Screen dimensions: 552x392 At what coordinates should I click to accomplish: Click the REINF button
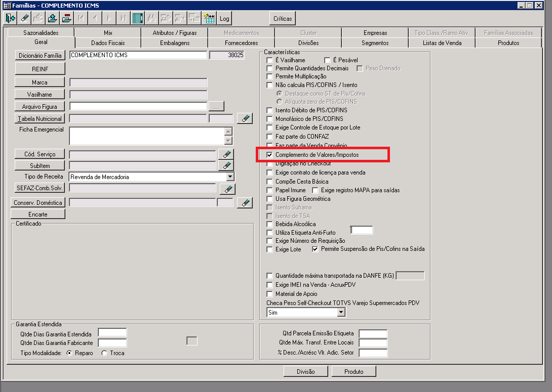tap(40, 69)
